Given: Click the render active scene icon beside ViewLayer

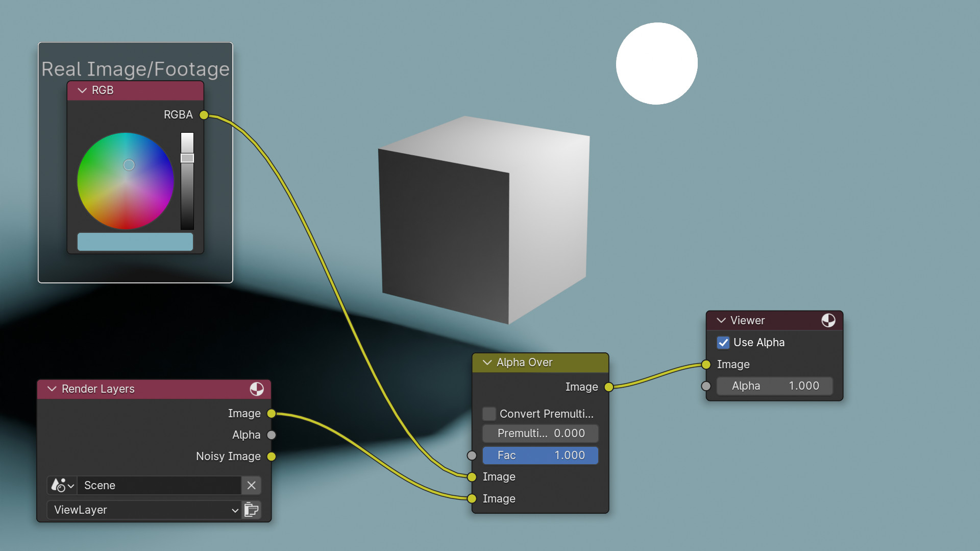Looking at the screenshot, I should 252,510.
